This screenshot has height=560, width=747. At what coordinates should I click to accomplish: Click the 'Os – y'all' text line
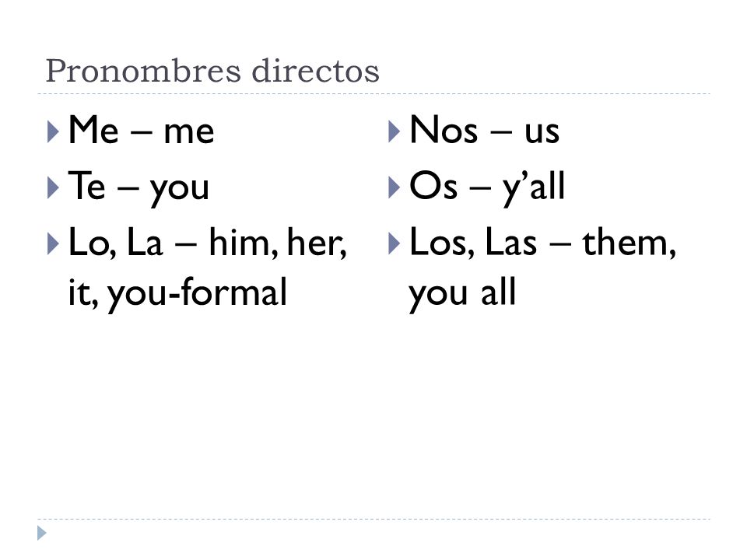click(487, 187)
